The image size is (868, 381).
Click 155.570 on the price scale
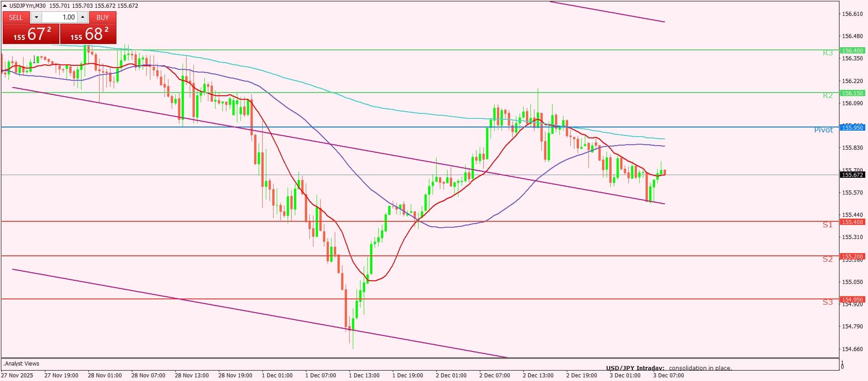tap(852, 193)
